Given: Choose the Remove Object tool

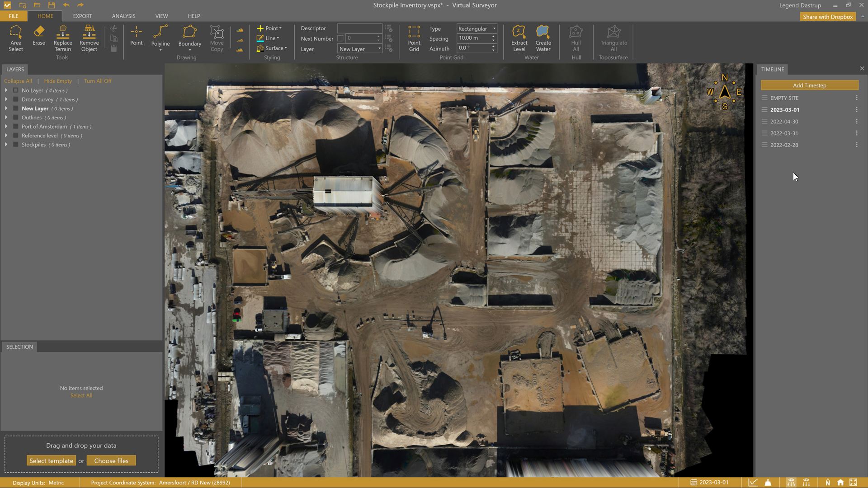Looking at the screenshot, I should click(89, 38).
